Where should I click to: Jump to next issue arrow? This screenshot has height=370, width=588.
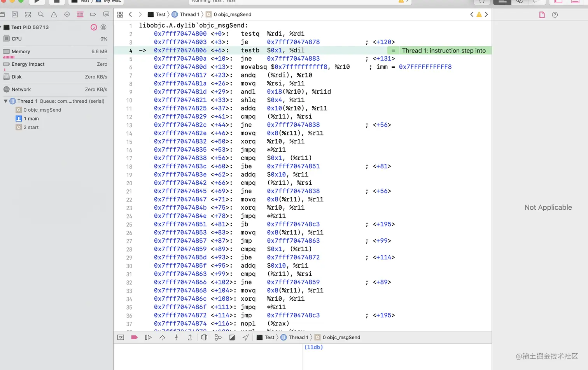click(486, 14)
